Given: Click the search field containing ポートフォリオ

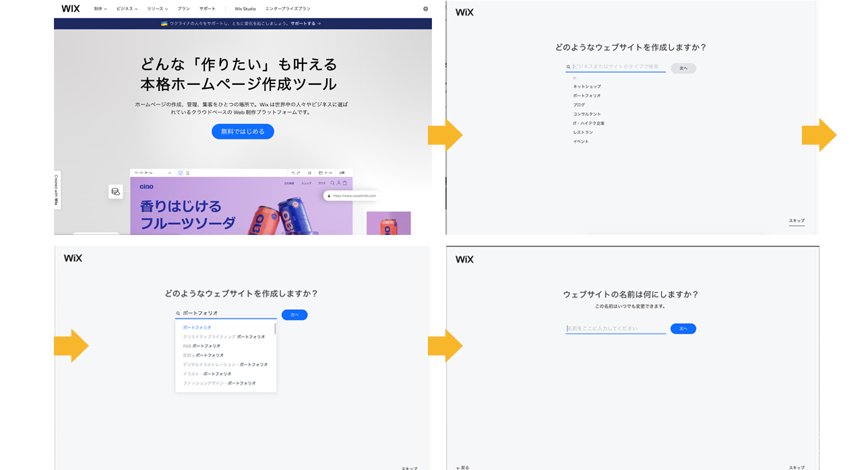Looking at the screenshot, I should 226,314.
